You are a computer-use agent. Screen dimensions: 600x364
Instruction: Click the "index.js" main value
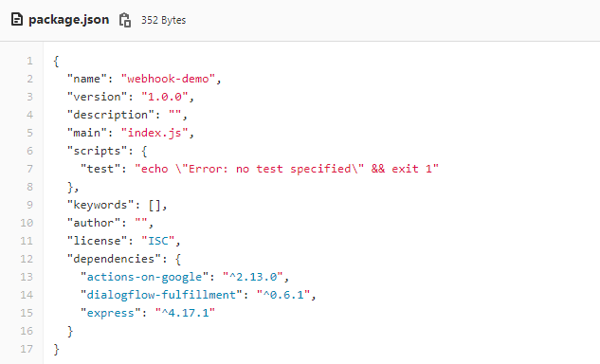tap(155, 133)
